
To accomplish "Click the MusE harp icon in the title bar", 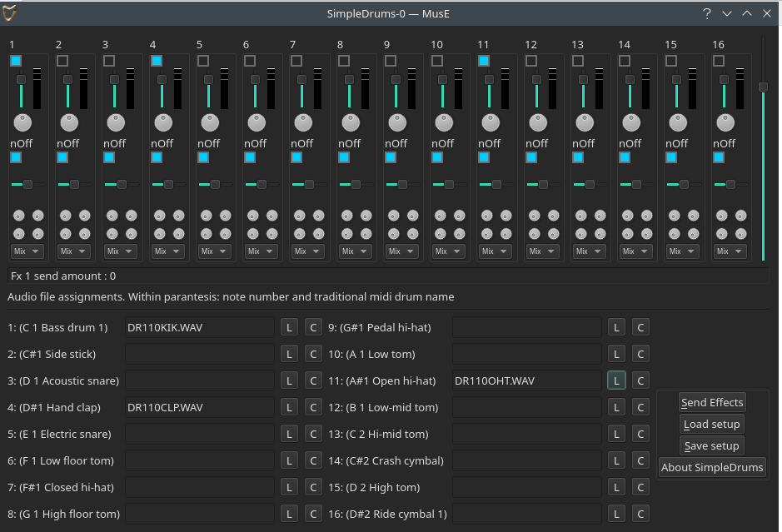I will pos(11,12).
